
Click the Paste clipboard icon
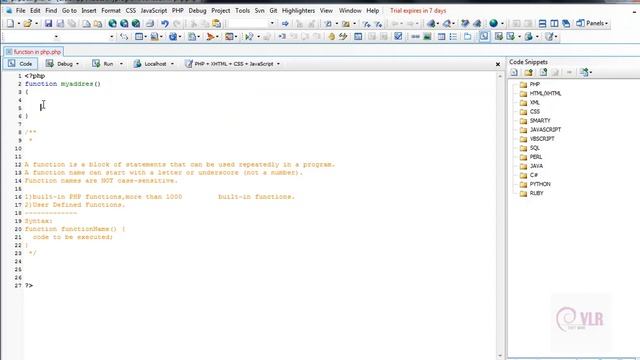pos(217,24)
